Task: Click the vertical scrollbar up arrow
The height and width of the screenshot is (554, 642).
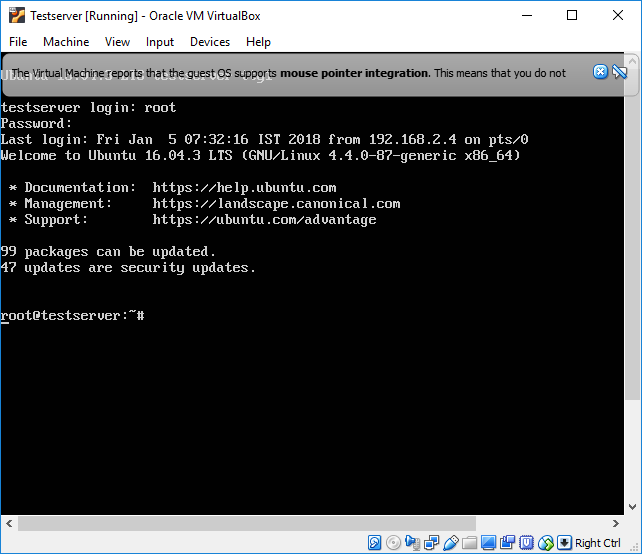Action: point(633,61)
